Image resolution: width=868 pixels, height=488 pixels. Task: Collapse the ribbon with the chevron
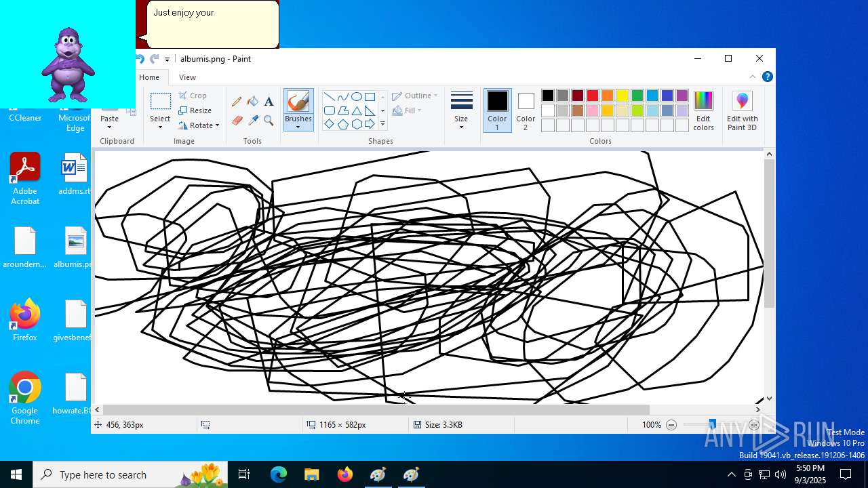tap(752, 77)
